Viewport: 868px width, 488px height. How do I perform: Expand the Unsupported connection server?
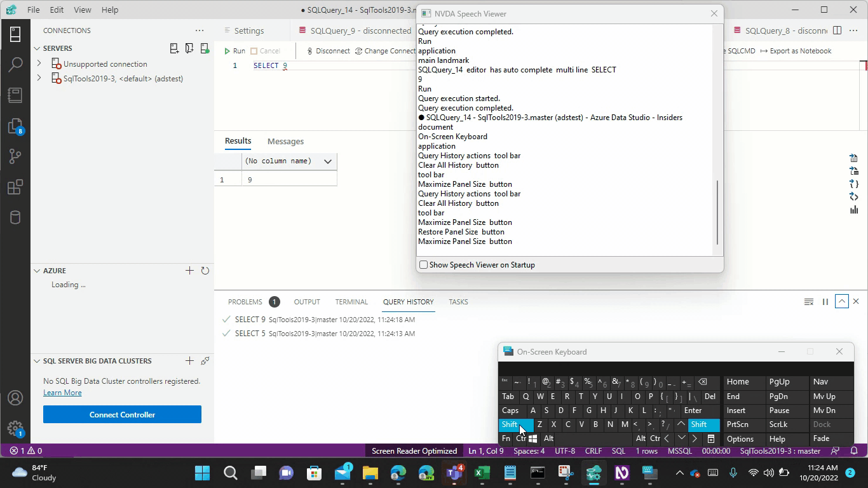(x=39, y=64)
